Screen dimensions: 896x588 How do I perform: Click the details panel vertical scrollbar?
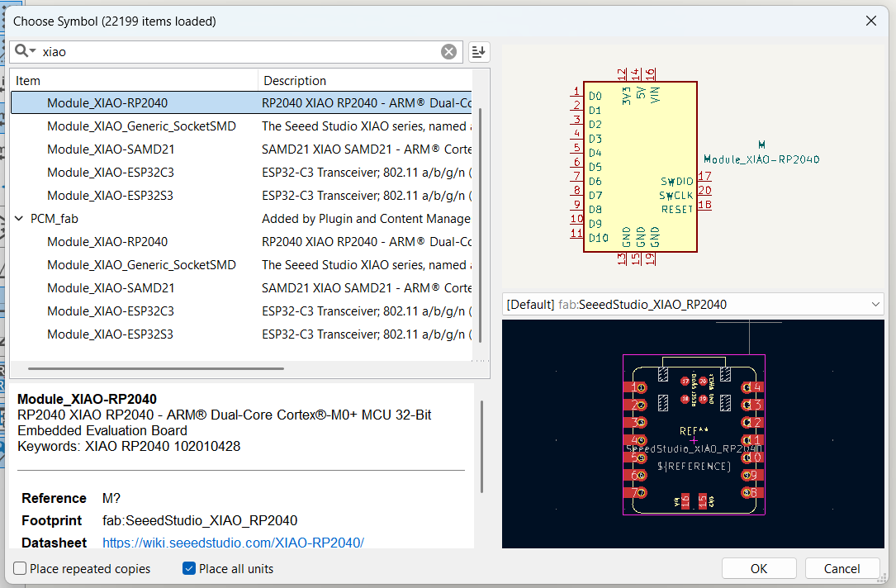coord(481,446)
